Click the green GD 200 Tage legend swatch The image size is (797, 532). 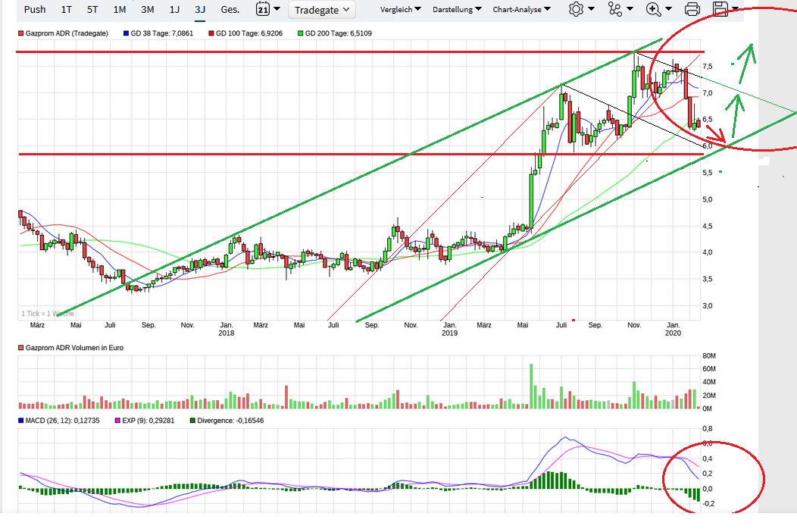coord(301,33)
